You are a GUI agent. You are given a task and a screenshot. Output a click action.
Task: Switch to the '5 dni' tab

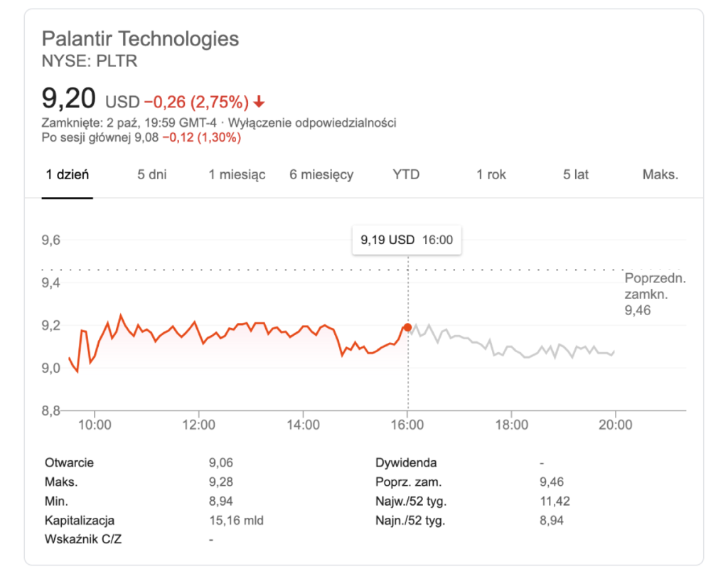(152, 175)
